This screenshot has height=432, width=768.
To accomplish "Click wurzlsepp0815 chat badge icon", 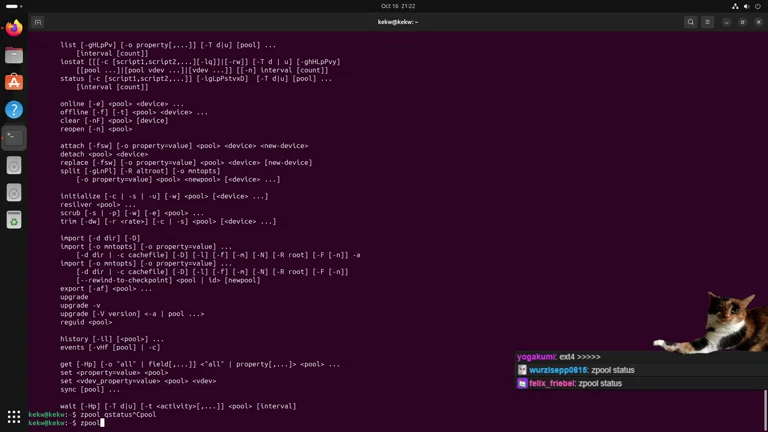I will pos(522,370).
